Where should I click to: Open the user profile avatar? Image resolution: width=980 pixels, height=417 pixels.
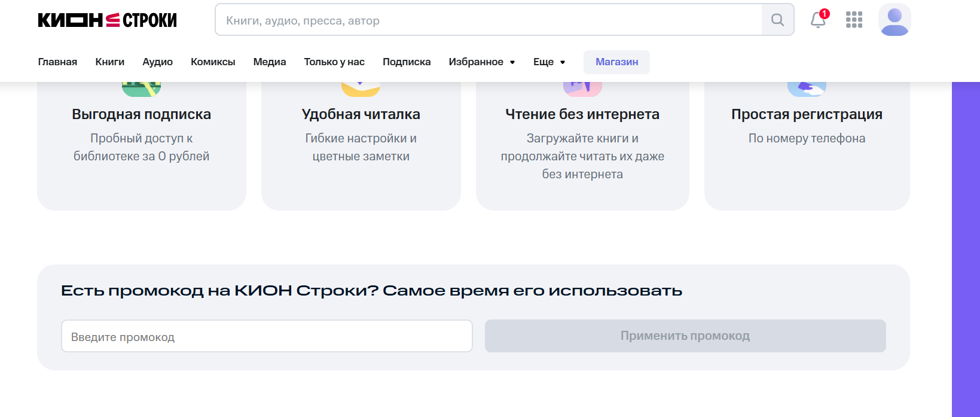tap(894, 20)
